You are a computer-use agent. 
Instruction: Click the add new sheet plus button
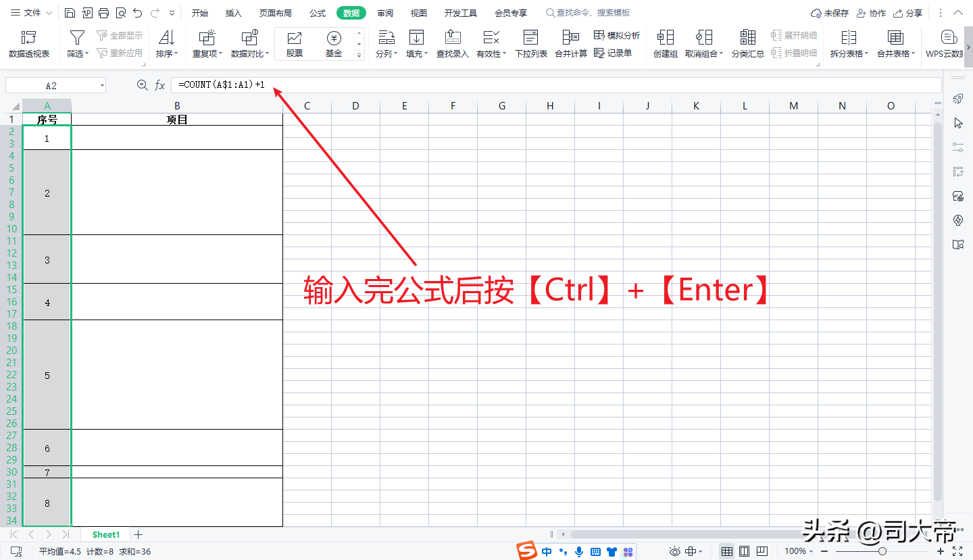pyautogui.click(x=138, y=534)
